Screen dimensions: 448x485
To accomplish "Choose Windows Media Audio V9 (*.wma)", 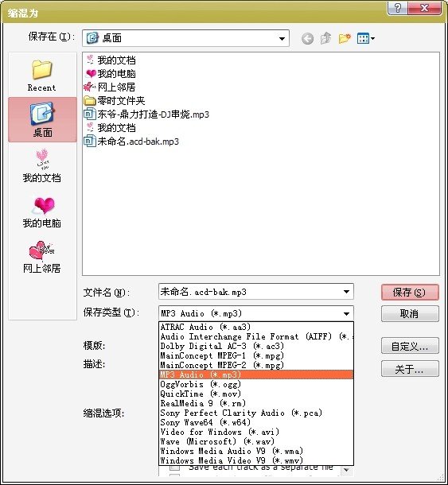I will tap(256, 451).
